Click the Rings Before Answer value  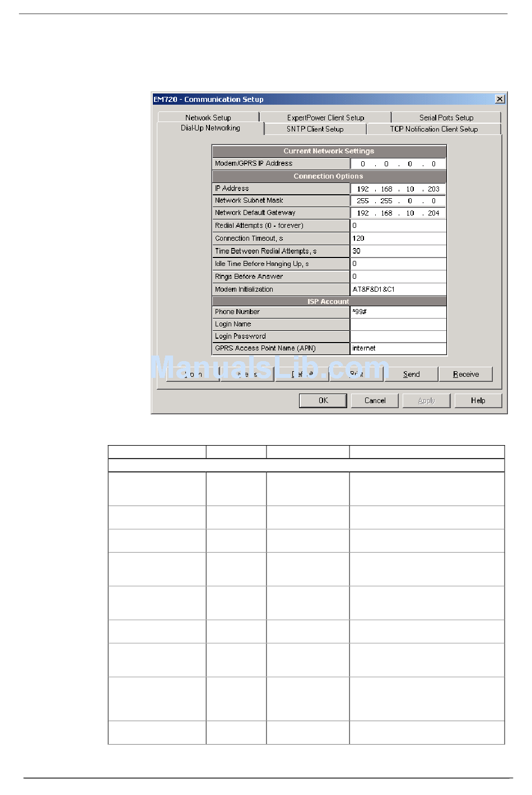click(x=398, y=277)
